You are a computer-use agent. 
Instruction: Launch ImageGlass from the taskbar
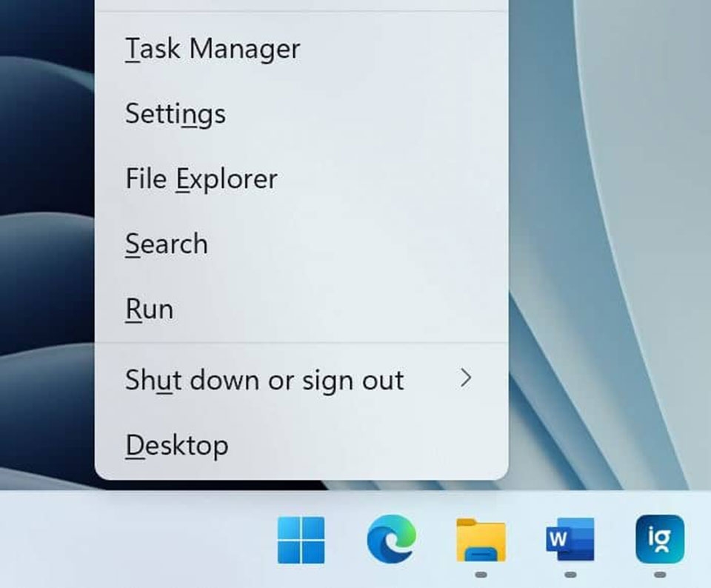pyautogui.click(x=658, y=540)
